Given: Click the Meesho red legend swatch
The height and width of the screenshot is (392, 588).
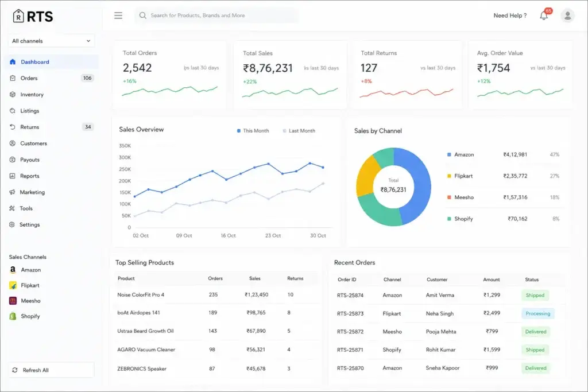Looking at the screenshot, I should coord(449,197).
